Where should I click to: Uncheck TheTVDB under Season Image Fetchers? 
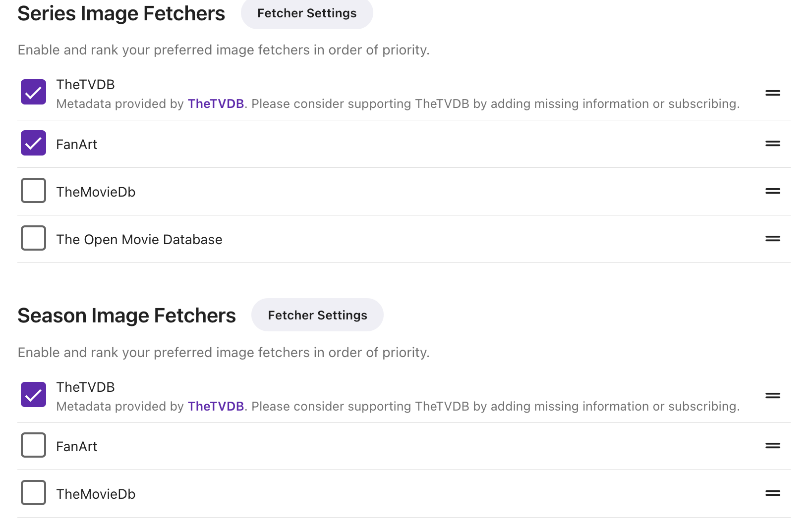pos(33,395)
